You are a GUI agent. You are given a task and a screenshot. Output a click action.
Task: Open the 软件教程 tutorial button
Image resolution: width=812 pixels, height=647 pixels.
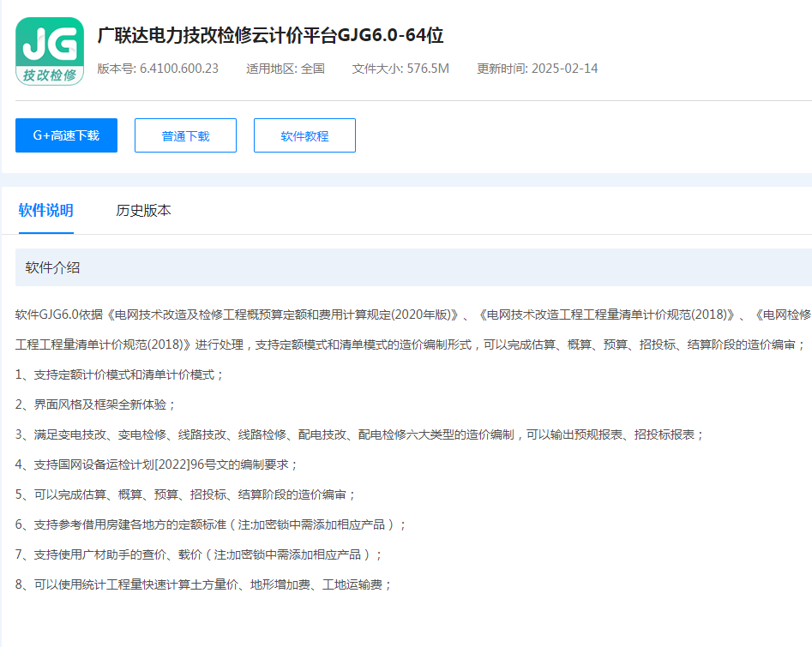tap(304, 135)
